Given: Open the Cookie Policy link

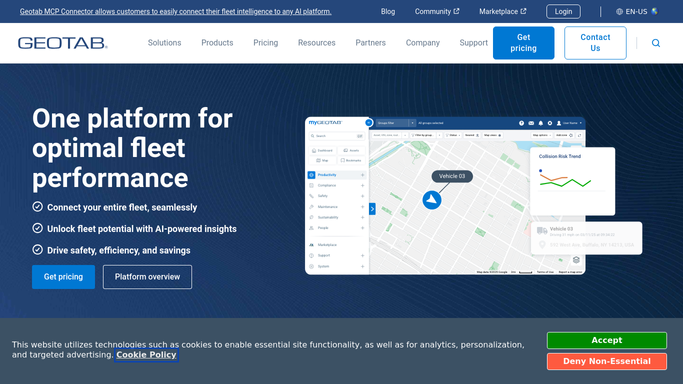Looking at the screenshot, I should tap(146, 355).
